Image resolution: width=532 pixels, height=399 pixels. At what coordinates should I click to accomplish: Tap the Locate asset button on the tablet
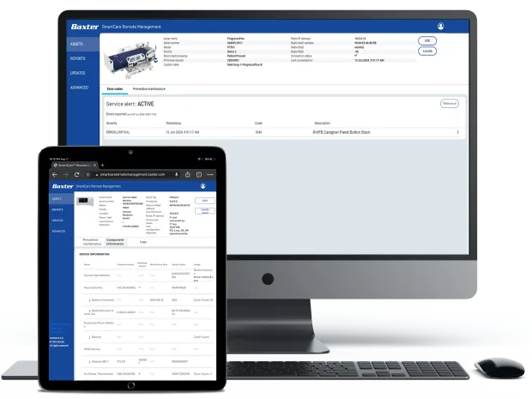[205, 211]
